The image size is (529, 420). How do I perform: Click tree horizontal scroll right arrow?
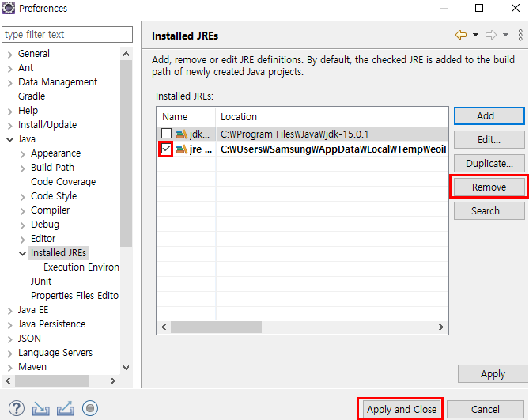[x=113, y=381]
